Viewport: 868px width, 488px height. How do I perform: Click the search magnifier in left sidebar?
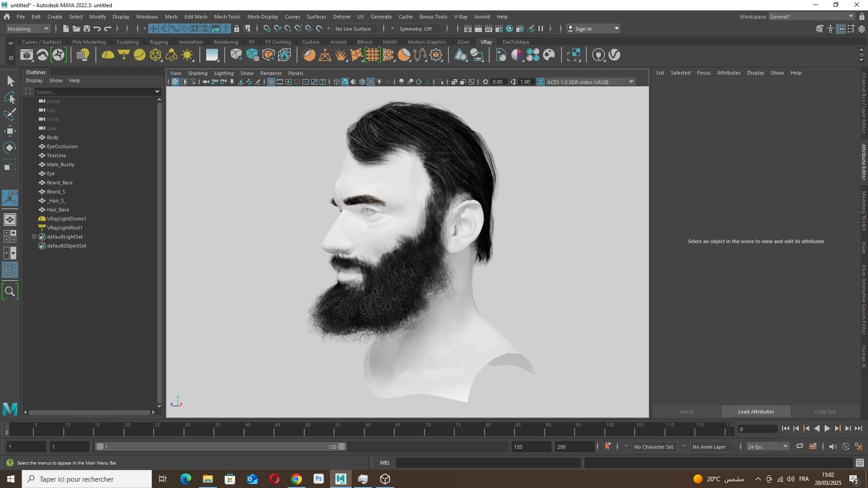point(10,291)
